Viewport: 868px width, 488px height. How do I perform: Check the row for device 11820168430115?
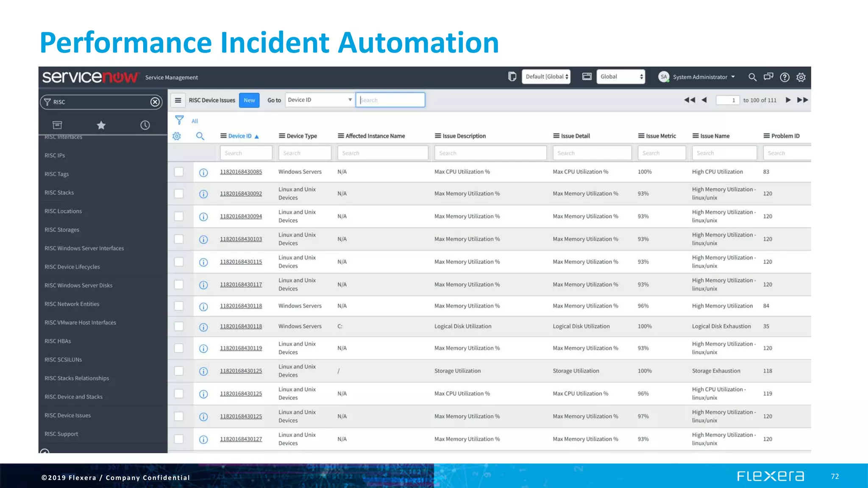click(179, 262)
